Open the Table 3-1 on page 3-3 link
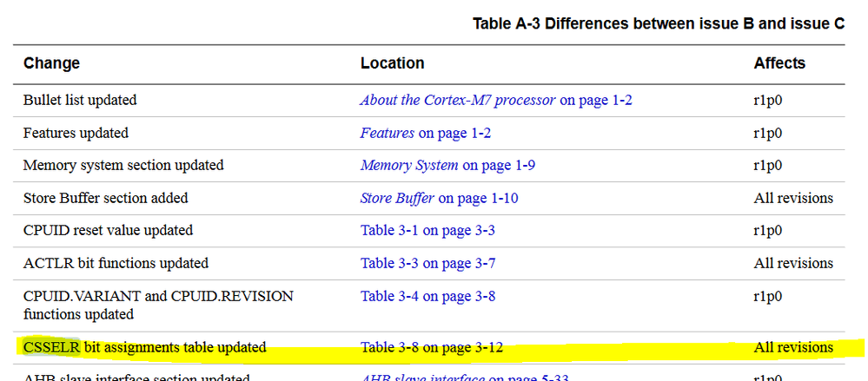Image resolution: width=868 pixels, height=381 pixels. (x=427, y=231)
